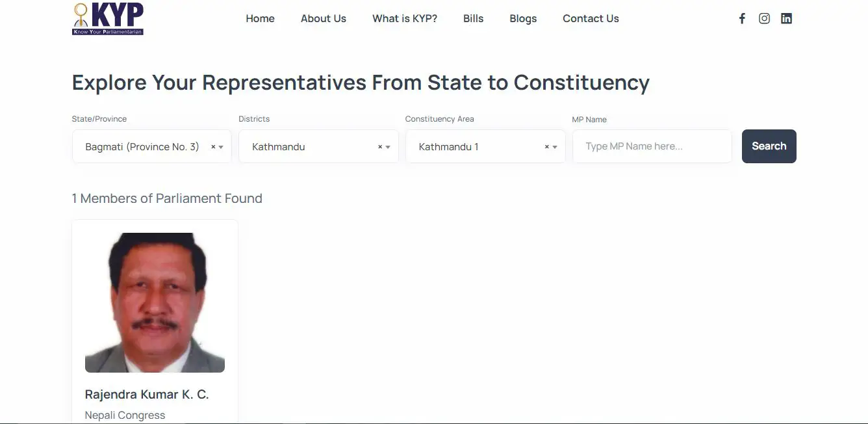Clear the Kathmandu 1 constituency selection

click(546, 146)
